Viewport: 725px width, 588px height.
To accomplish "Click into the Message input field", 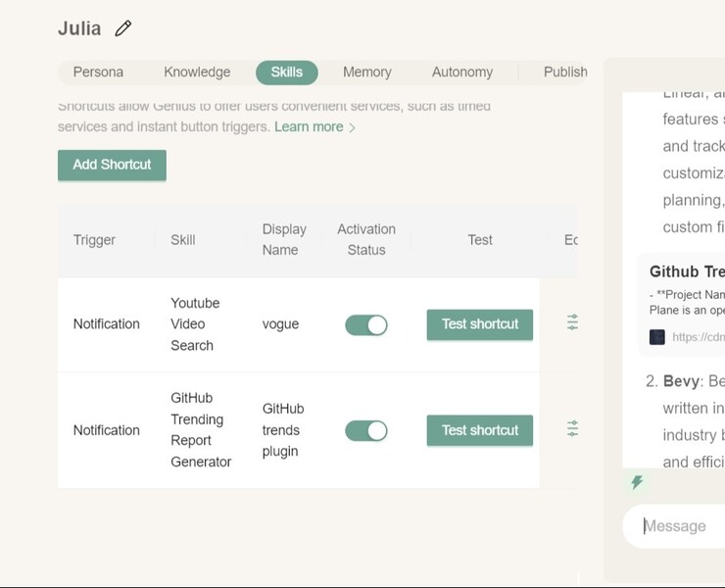I will 681,526.
